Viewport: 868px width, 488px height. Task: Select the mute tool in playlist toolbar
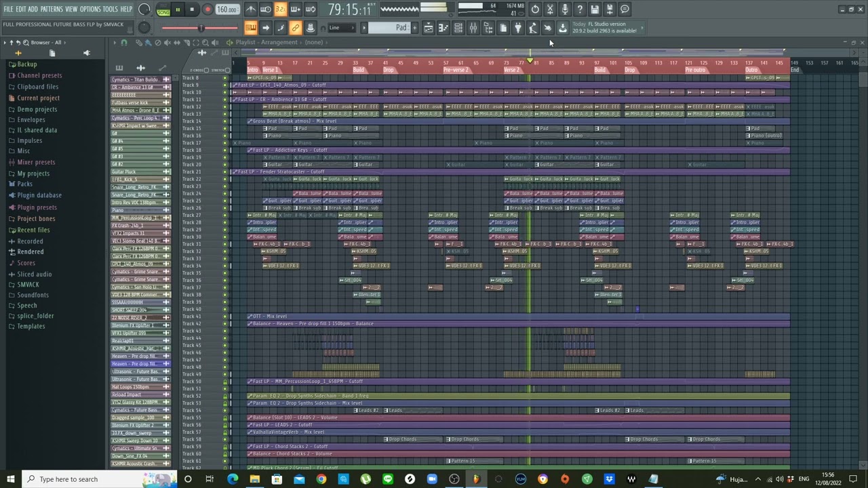(167, 43)
